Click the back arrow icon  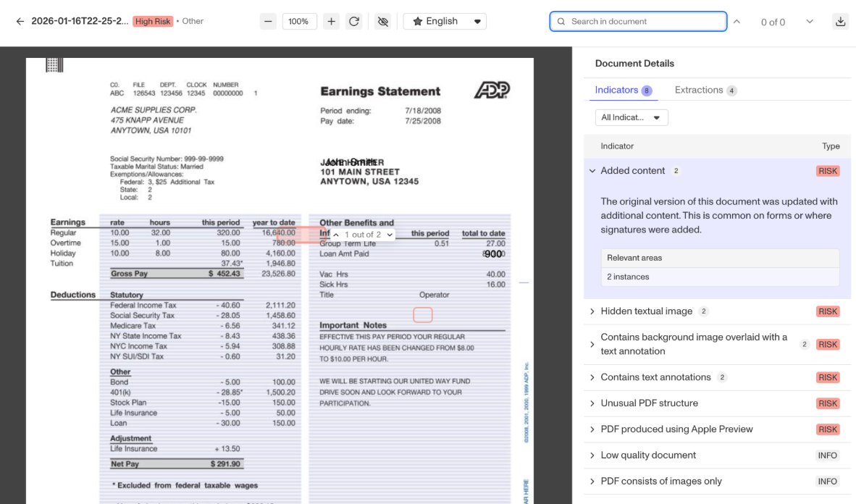(20, 21)
